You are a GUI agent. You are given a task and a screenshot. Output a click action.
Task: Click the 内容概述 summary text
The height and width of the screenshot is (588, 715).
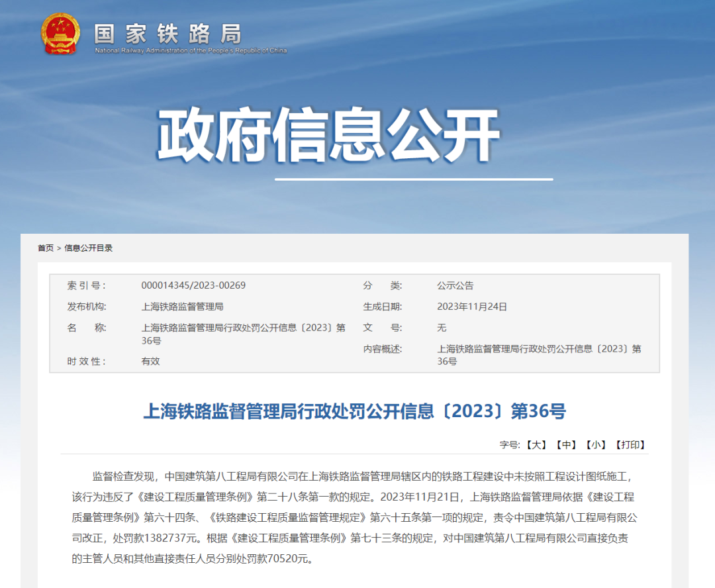point(539,355)
